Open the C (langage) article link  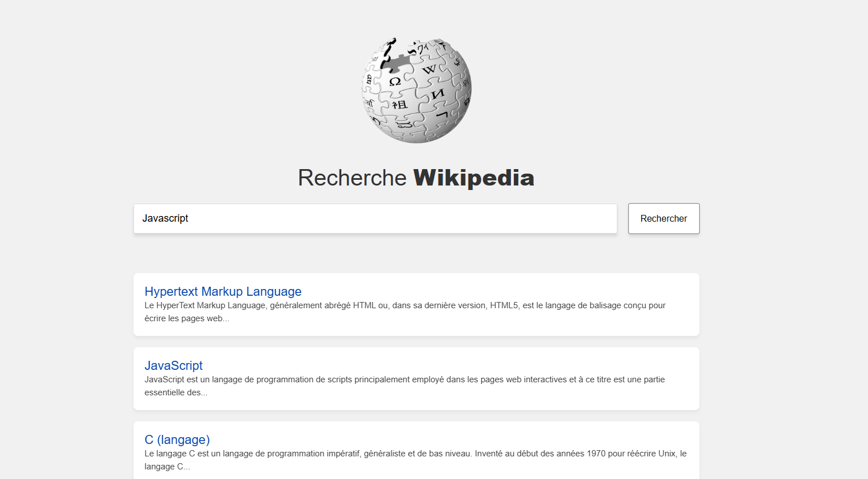[177, 439]
